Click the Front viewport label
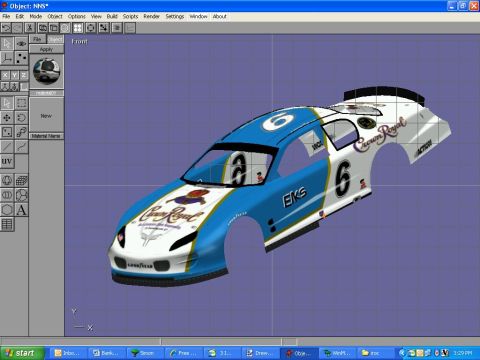Screen dimensions: 480x360 point(79,41)
